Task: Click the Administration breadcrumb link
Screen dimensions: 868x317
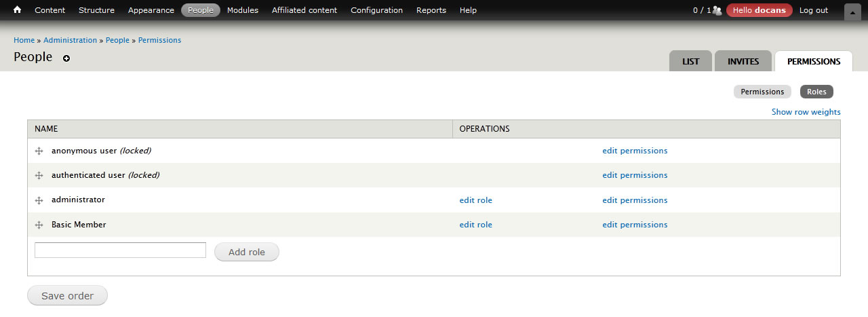Action: [70, 40]
